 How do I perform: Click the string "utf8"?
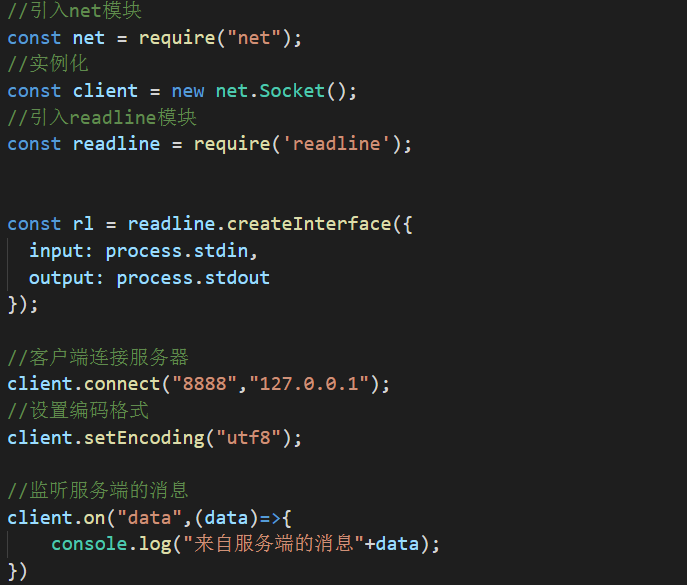point(248,438)
